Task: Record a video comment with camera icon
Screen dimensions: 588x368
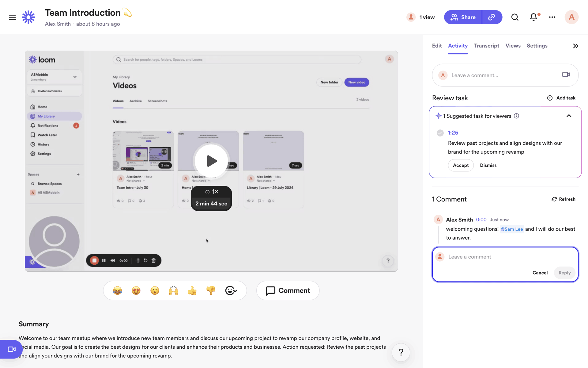Action: 566,75
